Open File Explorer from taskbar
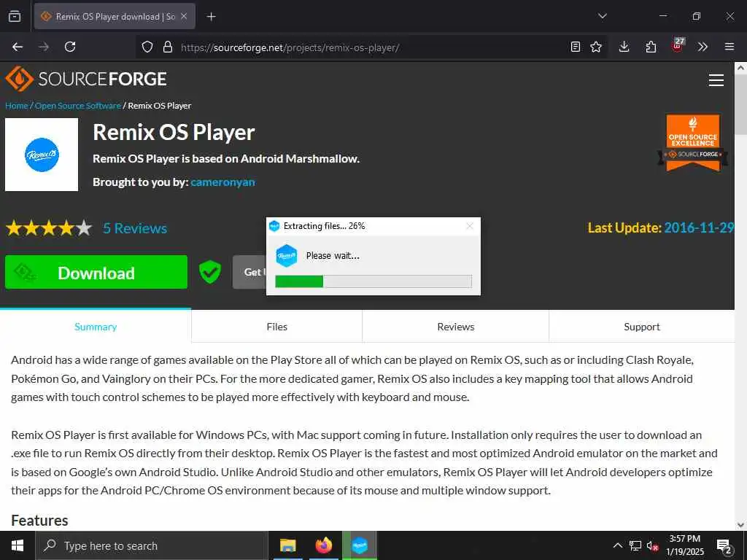The width and height of the screenshot is (747, 560). [287, 545]
